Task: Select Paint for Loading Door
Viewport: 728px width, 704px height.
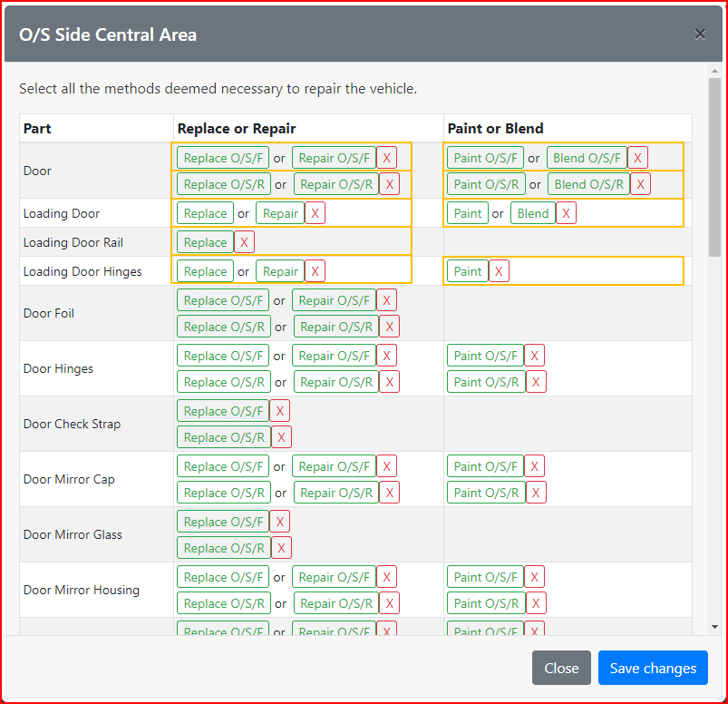Action: (x=468, y=213)
